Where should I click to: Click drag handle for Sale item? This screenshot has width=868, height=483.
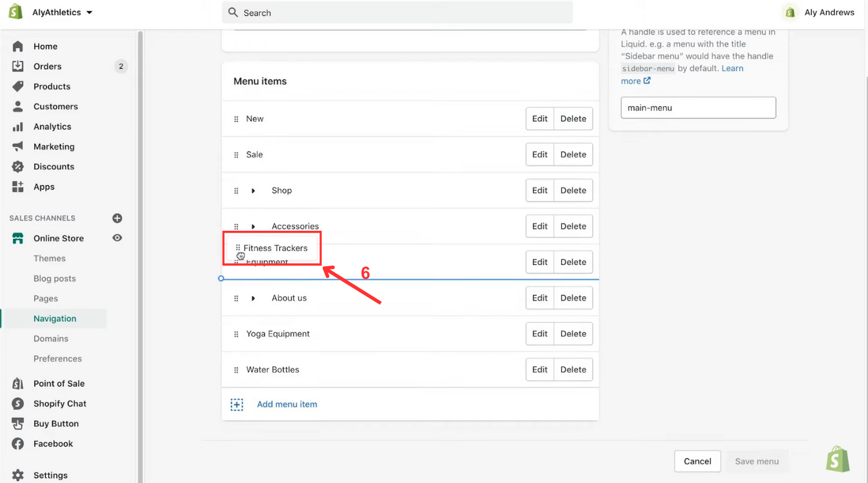(236, 155)
